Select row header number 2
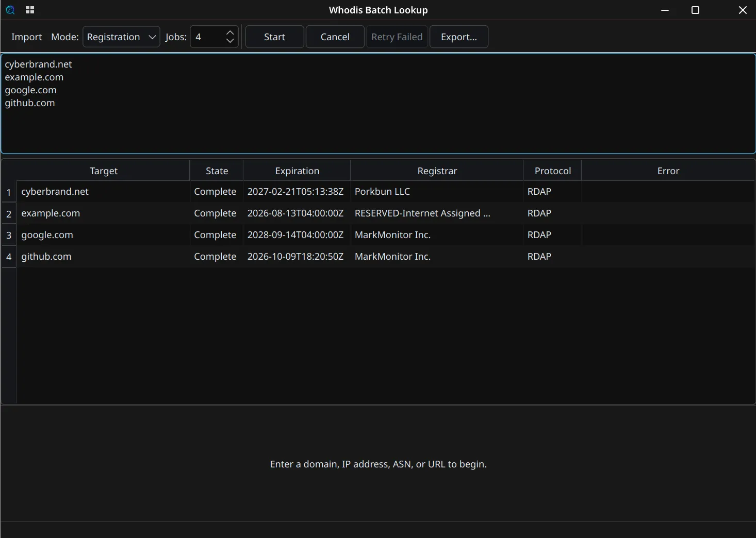756x538 pixels. pos(9,213)
